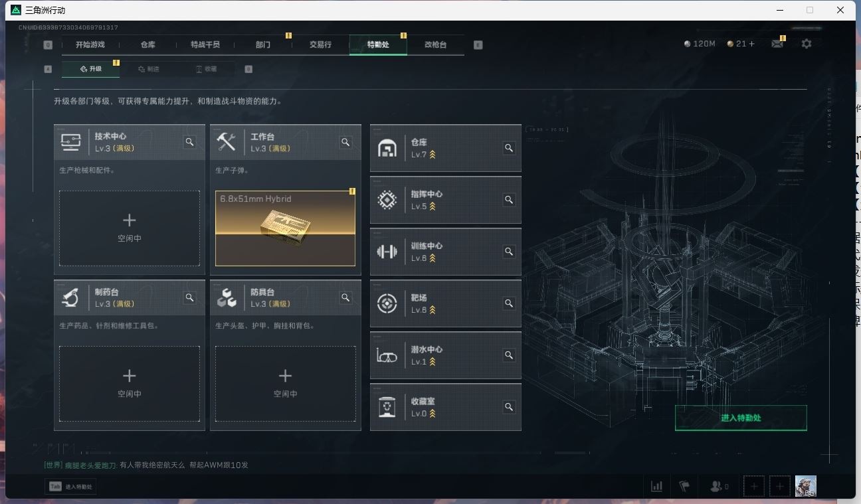Open the 改枪台 tab
The image size is (861, 504).
tap(436, 44)
